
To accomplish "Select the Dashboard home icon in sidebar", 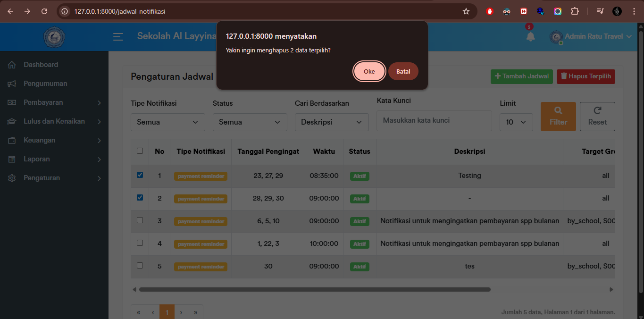I will 12,64.
